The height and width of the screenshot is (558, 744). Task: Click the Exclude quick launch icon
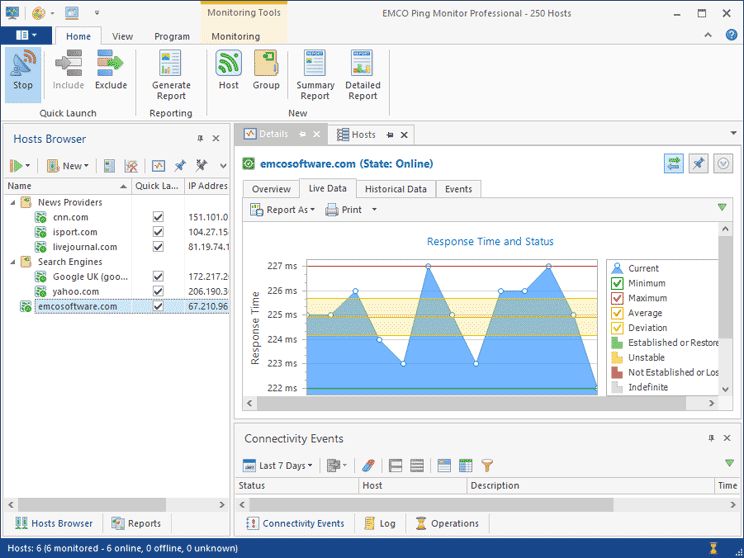click(x=111, y=63)
